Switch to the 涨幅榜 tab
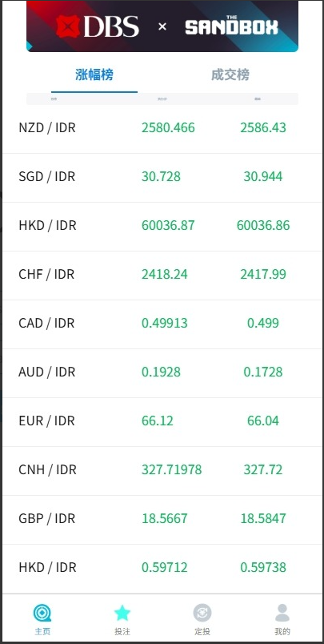The width and height of the screenshot is (324, 644). click(x=94, y=74)
